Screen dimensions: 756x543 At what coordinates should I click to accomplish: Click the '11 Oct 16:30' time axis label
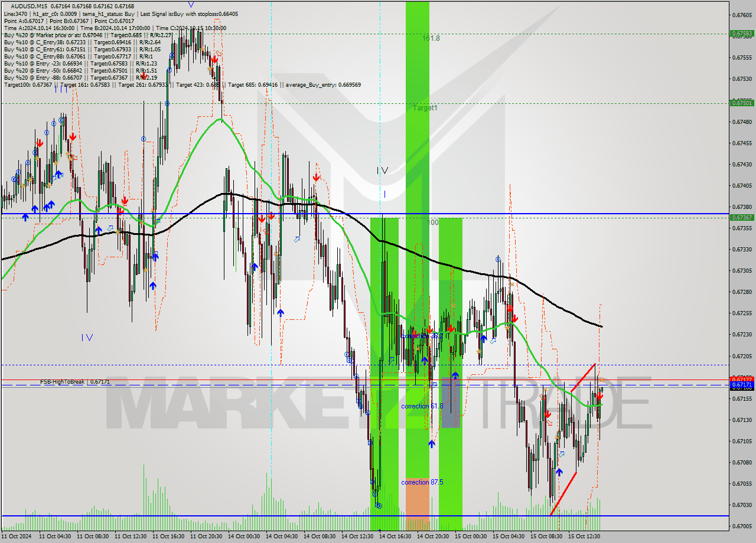coord(168,537)
